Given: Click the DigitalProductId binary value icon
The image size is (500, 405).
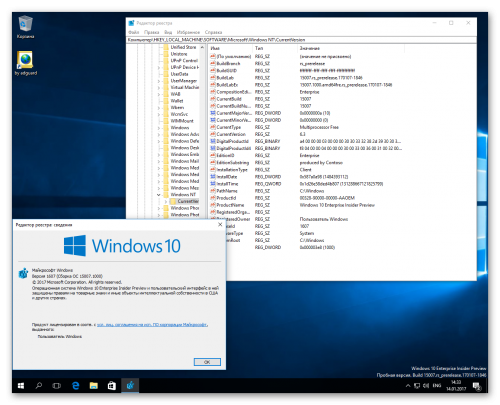Looking at the screenshot, I should click(x=213, y=141).
